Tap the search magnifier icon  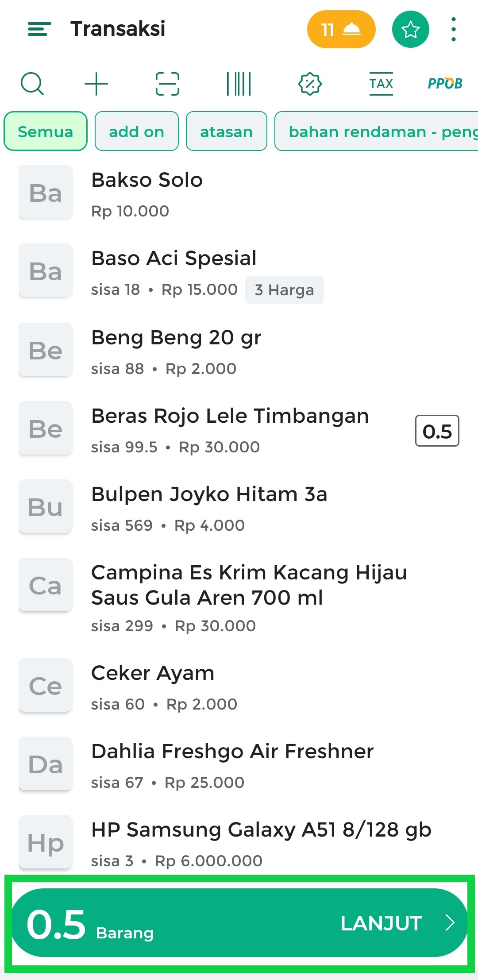(x=32, y=84)
